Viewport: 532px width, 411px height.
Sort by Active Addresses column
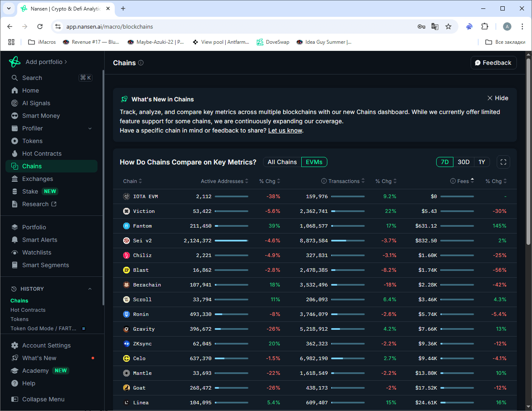(224, 181)
